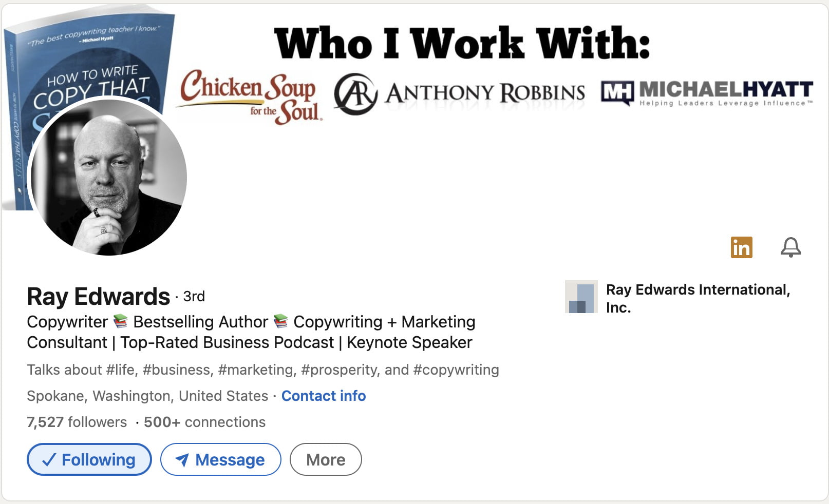Viewport: 829px width, 504px height.
Task: Click the Michael Hyatt logo in banner
Action: click(x=707, y=92)
